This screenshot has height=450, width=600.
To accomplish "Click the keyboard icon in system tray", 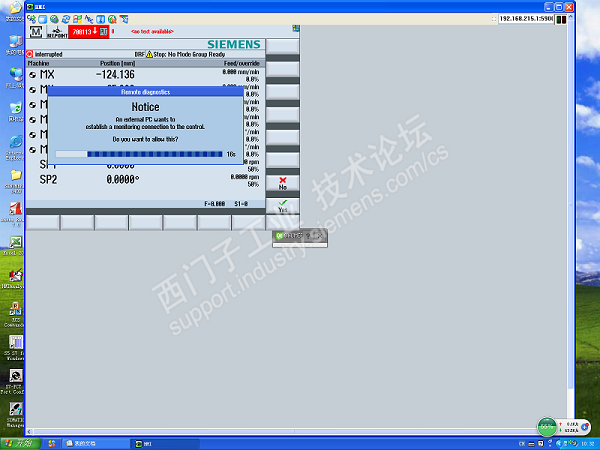I will click(532, 444).
